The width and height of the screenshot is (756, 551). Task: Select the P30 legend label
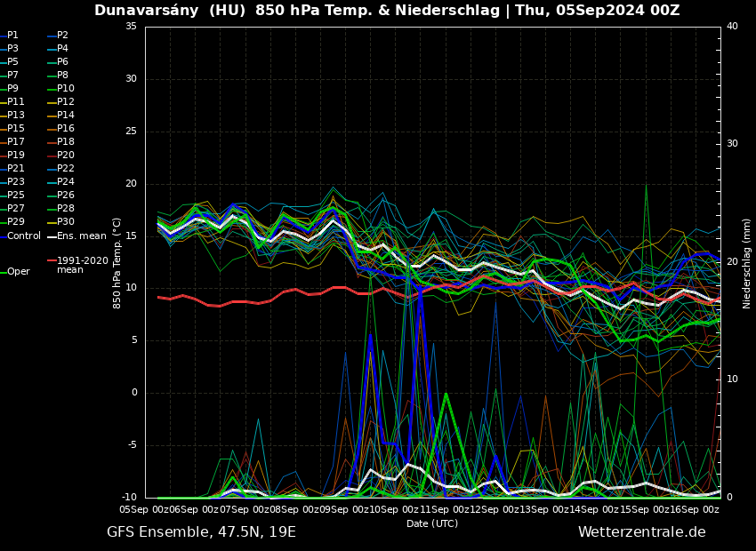click(x=66, y=222)
